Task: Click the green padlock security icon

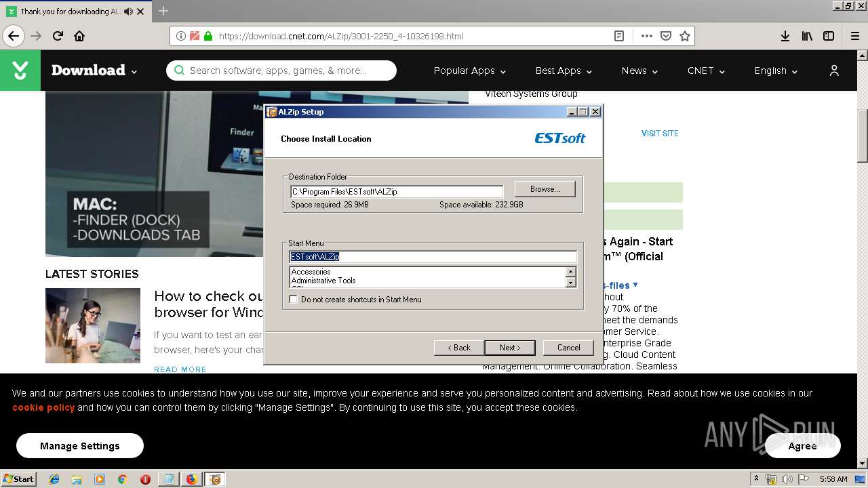Action: pos(208,36)
